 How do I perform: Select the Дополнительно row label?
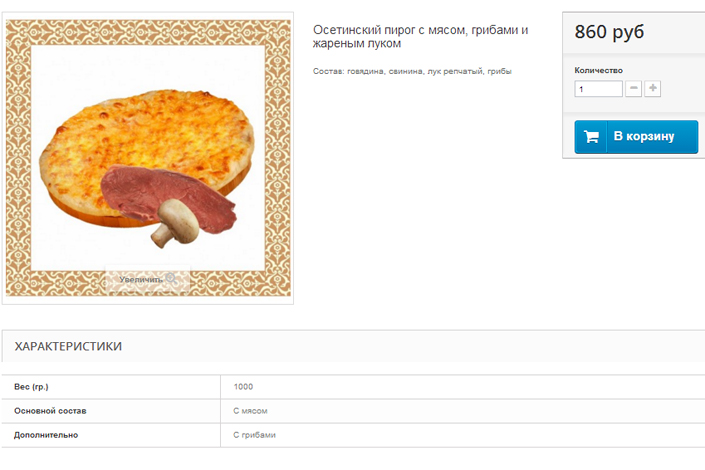[46, 435]
